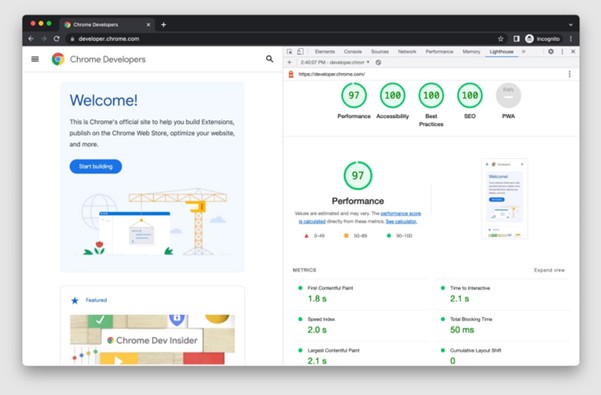Toggle Expand view for the metrics
The image size is (601, 395).
(549, 270)
